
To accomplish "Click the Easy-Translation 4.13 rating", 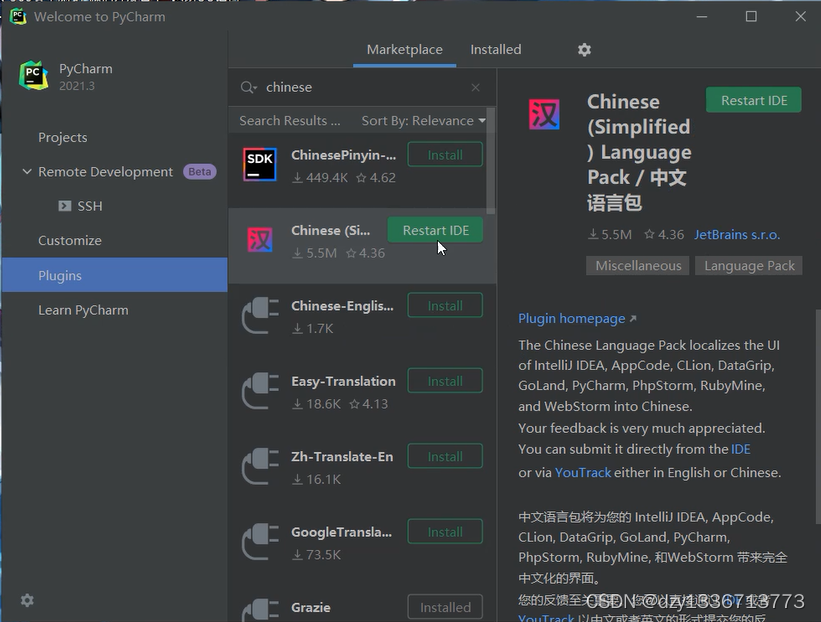I will click(369, 404).
